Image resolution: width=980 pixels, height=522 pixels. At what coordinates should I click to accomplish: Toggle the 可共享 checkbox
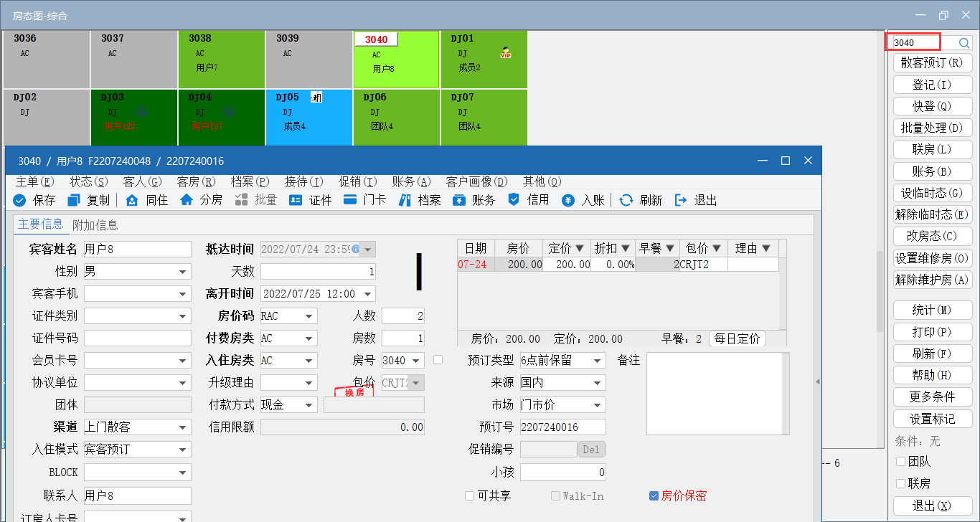point(470,495)
